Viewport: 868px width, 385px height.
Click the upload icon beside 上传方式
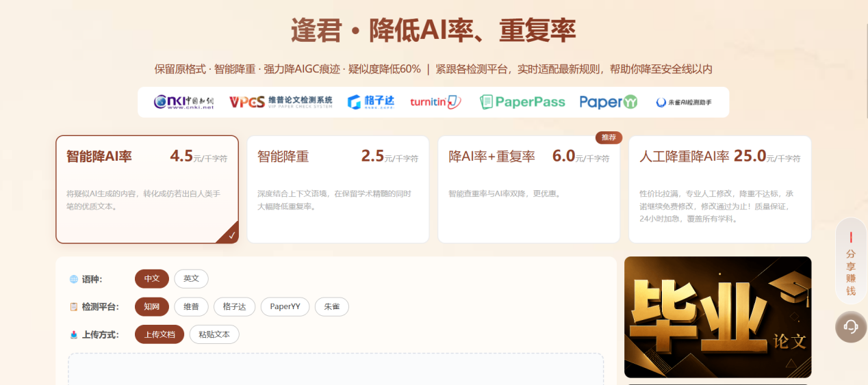[74, 335]
